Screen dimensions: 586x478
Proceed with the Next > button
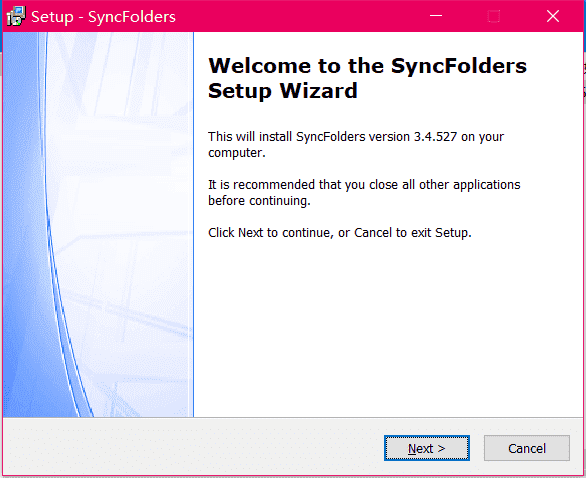click(x=426, y=448)
